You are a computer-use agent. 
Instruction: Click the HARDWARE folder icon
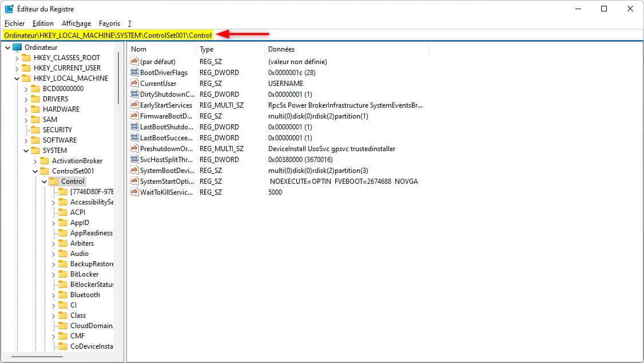click(x=35, y=109)
